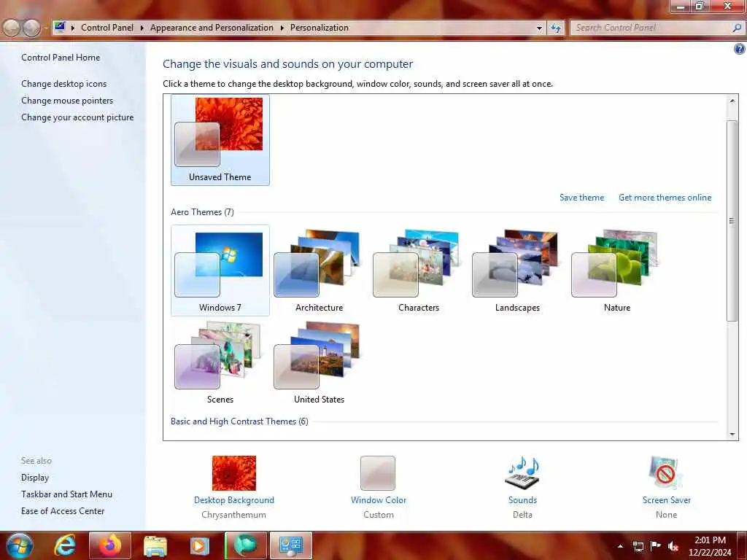Screen dimensions: 747x560
Task: Click the Screen Saver link text
Action: 667,500
